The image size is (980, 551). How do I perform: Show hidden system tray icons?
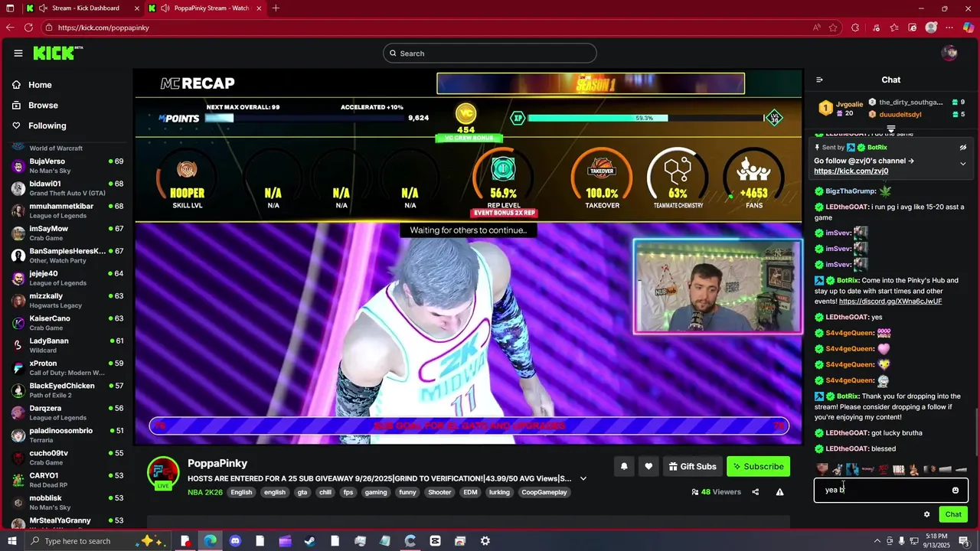[x=877, y=541]
